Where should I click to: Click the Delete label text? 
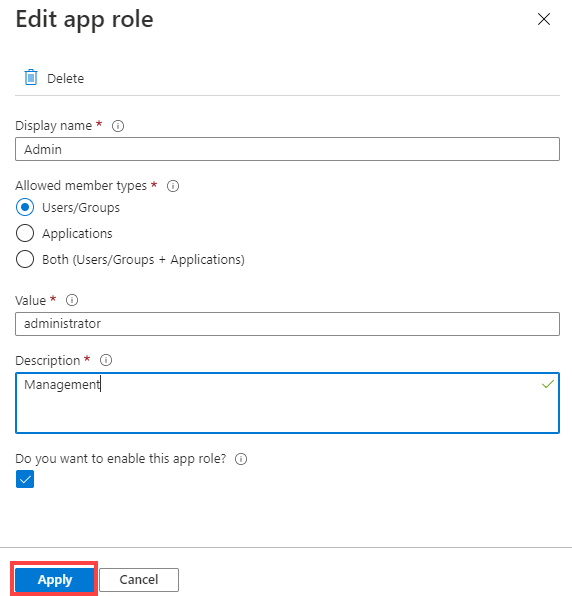click(x=65, y=78)
